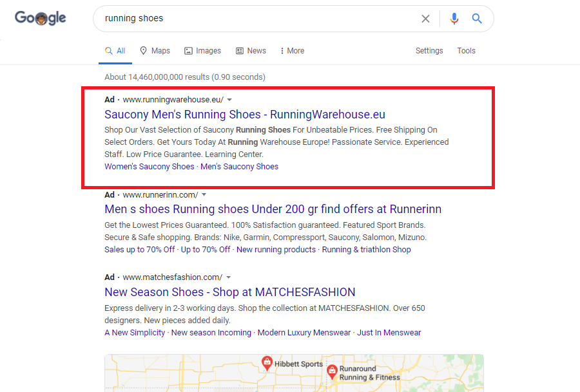Open the Saucony Men's Running Shoes ad title
Image resolution: width=580 pixels, height=392 pixels.
tap(245, 115)
